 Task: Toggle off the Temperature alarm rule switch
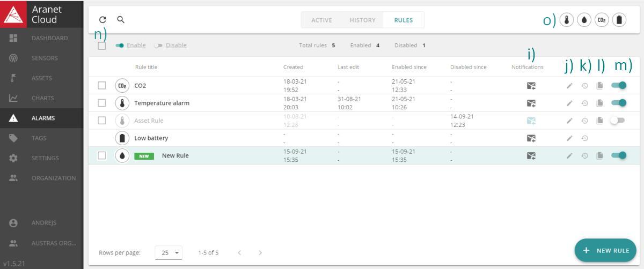tap(619, 103)
